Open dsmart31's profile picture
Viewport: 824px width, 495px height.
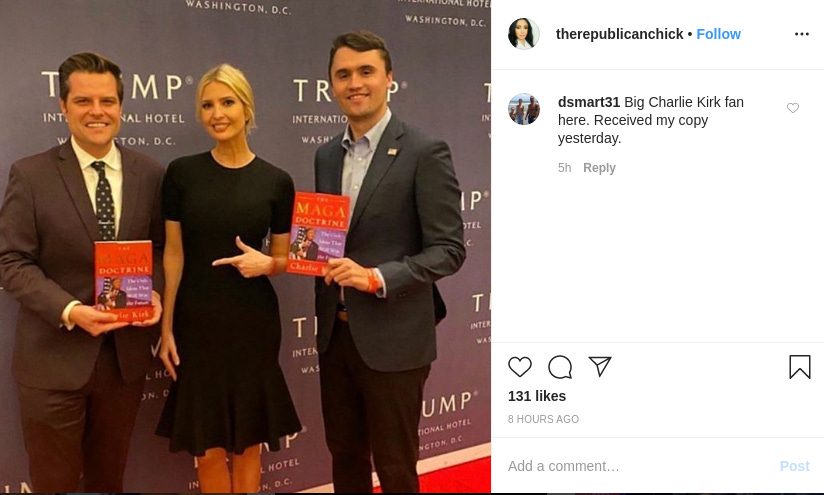(523, 109)
